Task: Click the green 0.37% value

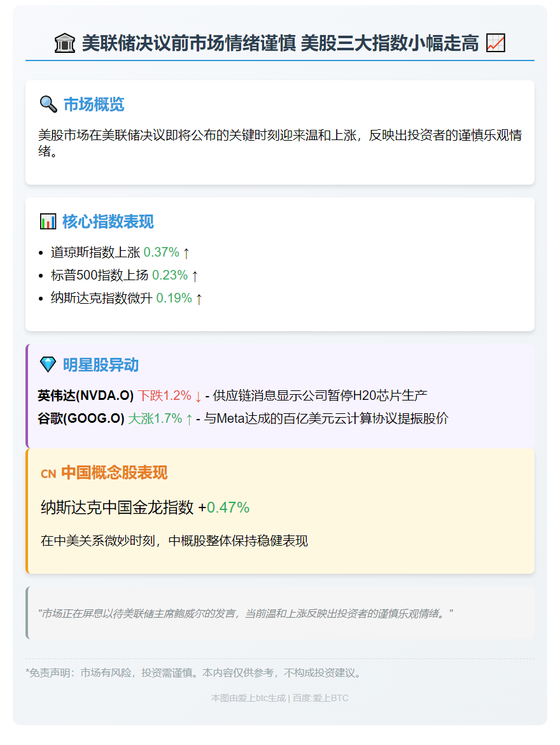Action: (162, 252)
